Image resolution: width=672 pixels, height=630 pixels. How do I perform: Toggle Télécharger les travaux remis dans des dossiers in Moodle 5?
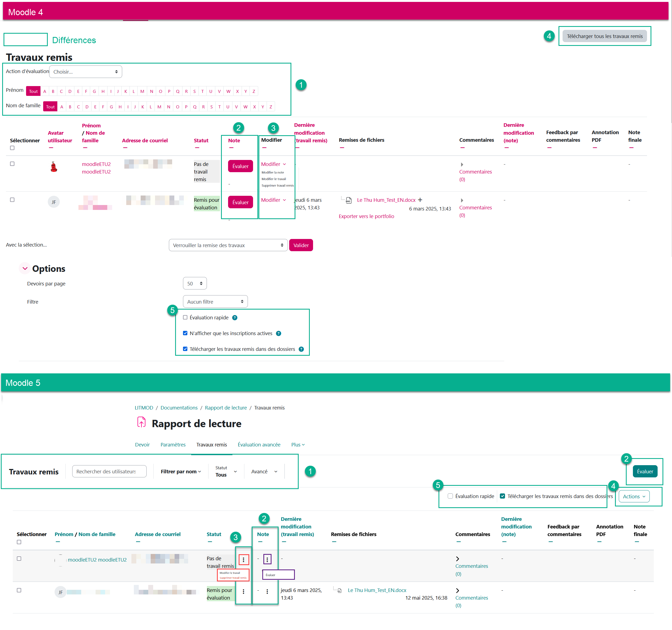tap(502, 496)
